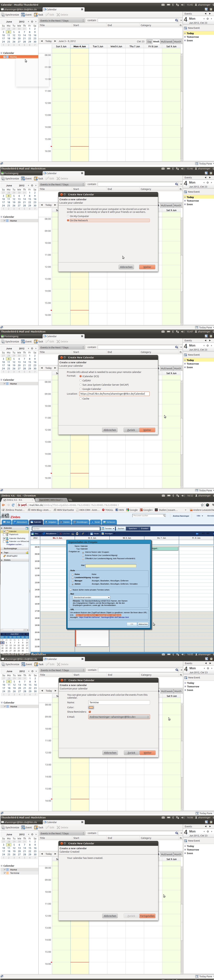
Task: Open the Google+ bookmark
Action: pyautogui.click(x=146, y=510)
